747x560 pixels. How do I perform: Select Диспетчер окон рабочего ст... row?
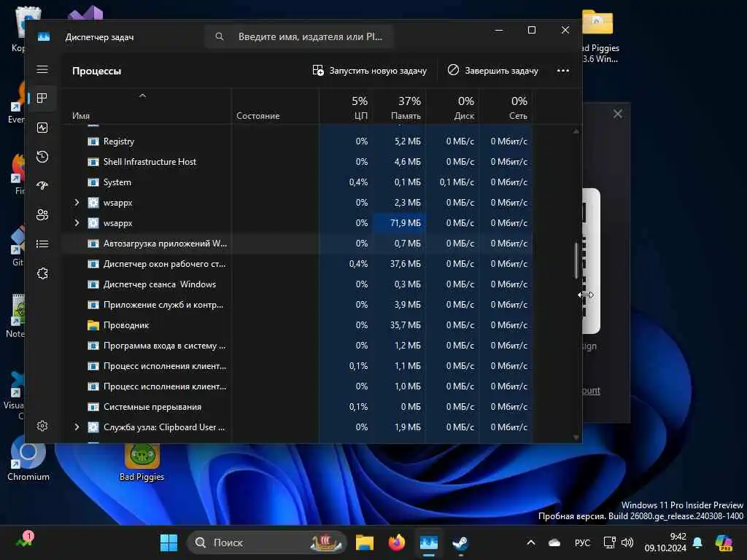click(298, 264)
